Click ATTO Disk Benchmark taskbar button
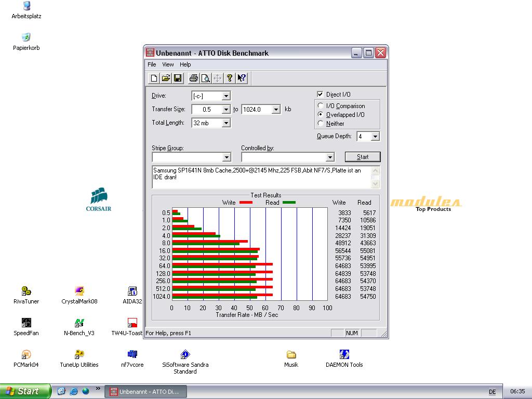 [145, 391]
